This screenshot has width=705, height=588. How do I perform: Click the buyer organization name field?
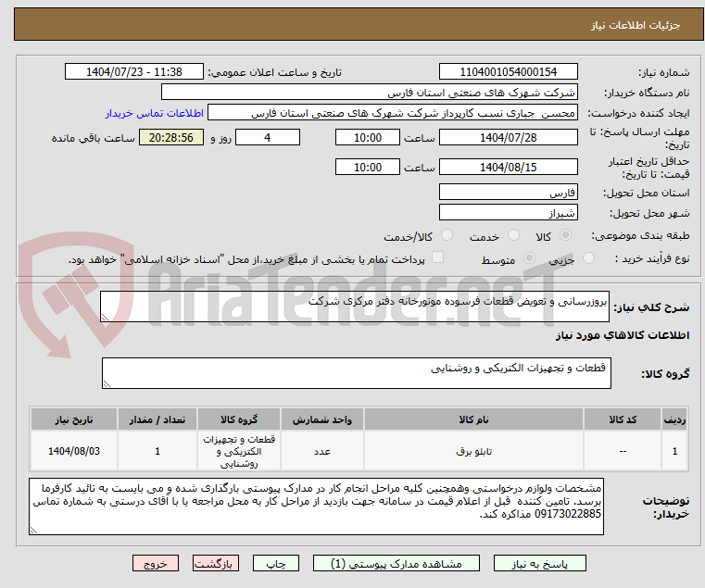click(x=369, y=93)
